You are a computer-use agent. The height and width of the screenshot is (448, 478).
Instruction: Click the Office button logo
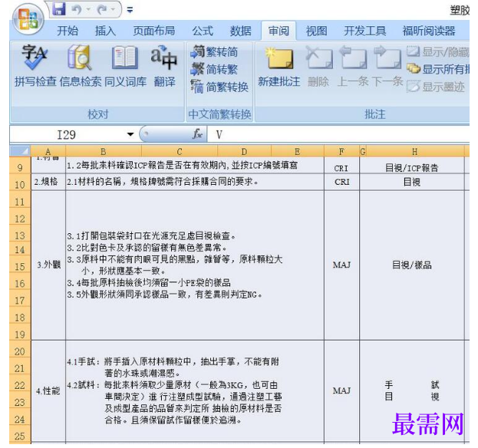click(28, 19)
